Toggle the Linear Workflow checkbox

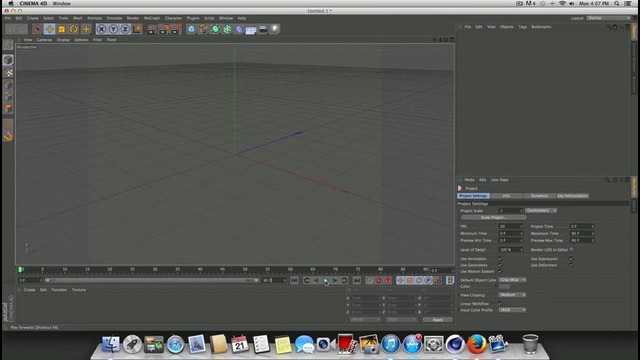(500, 304)
